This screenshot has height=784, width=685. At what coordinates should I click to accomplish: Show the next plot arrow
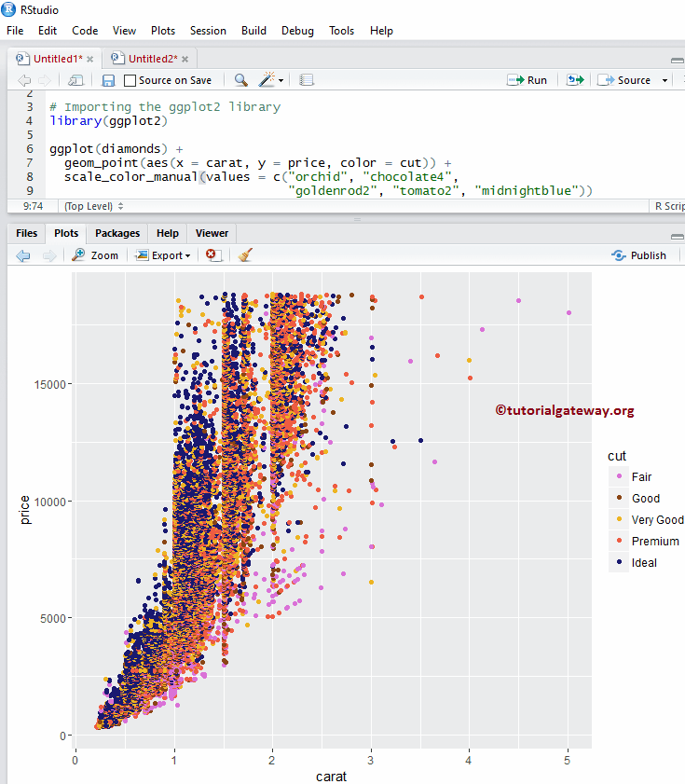pyautogui.click(x=49, y=255)
